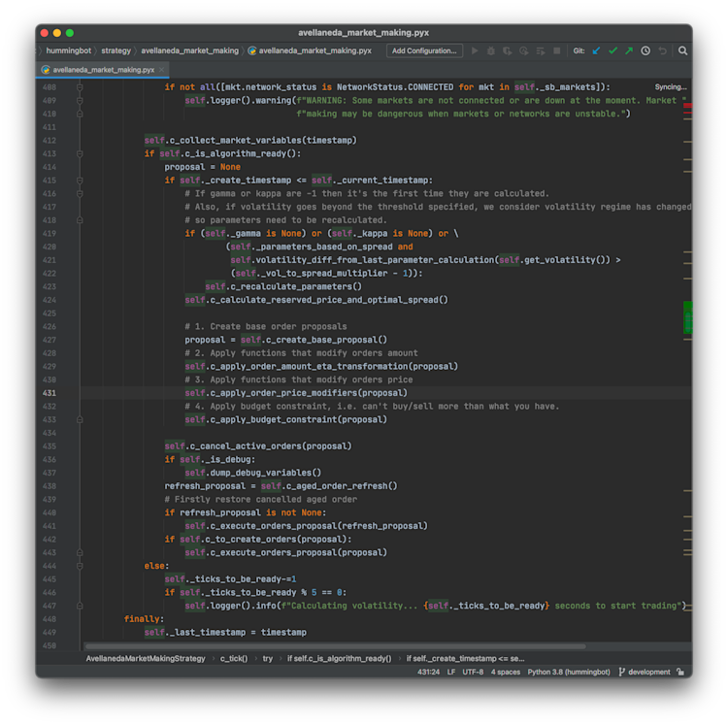728x725 pixels.
Task: Click on the code self.c_recalculate_parameters()
Action: 283,287
